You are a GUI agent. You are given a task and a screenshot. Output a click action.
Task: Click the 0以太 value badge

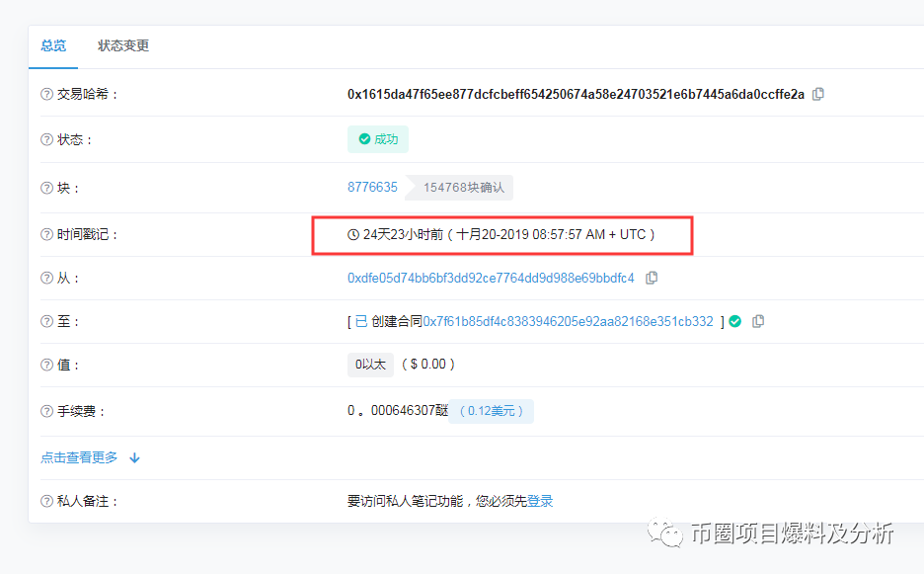(370, 365)
